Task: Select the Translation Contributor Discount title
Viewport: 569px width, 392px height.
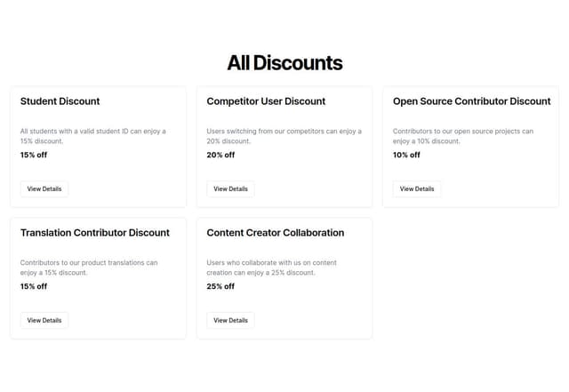Action: [94, 233]
